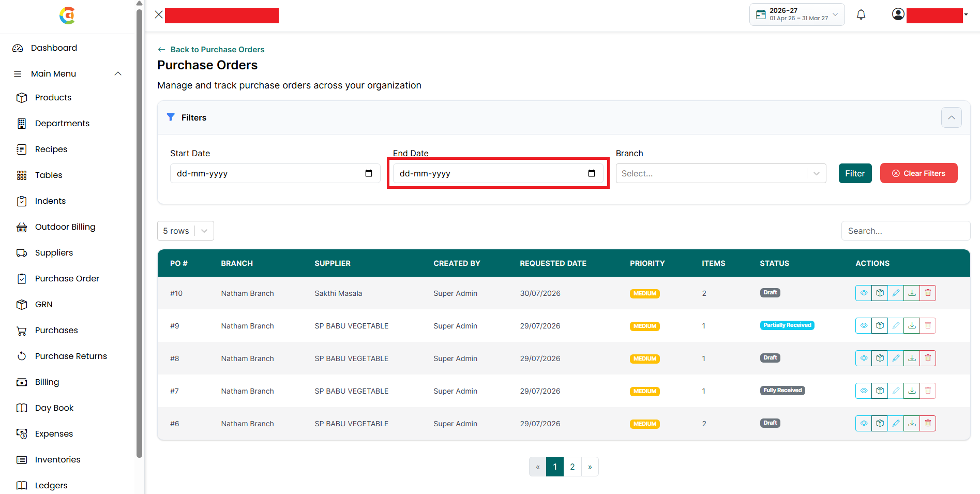This screenshot has height=494, width=980.
Task: Open financial year 2026-27 dropdown
Action: coord(797,14)
